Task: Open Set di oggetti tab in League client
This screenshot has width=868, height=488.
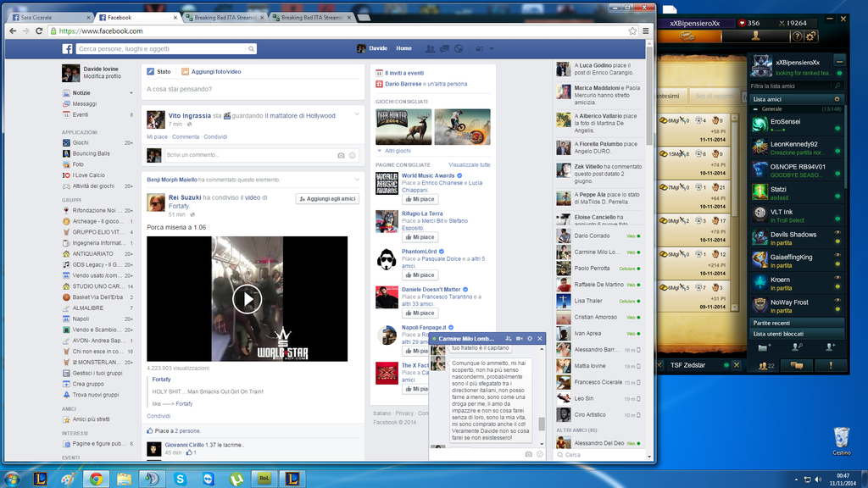Action: [715, 96]
